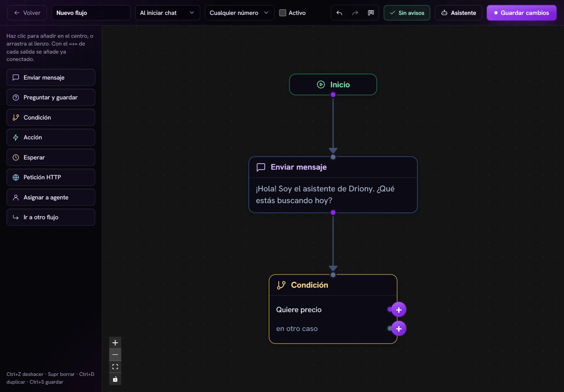The height and width of the screenshot is (392, 564).
Task: Click the chat bubble icon in Enviar mensaje node
Action: pos(261,167)
